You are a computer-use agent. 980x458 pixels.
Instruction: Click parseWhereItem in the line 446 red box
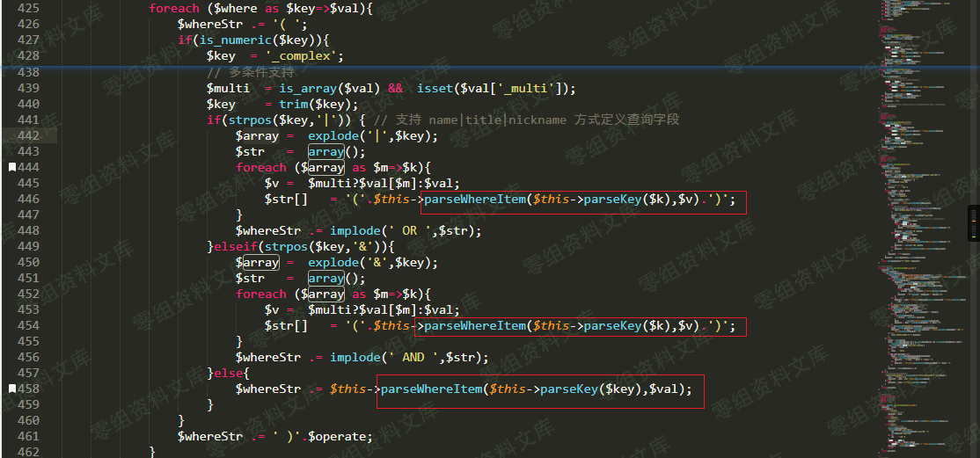coord(475,200)
